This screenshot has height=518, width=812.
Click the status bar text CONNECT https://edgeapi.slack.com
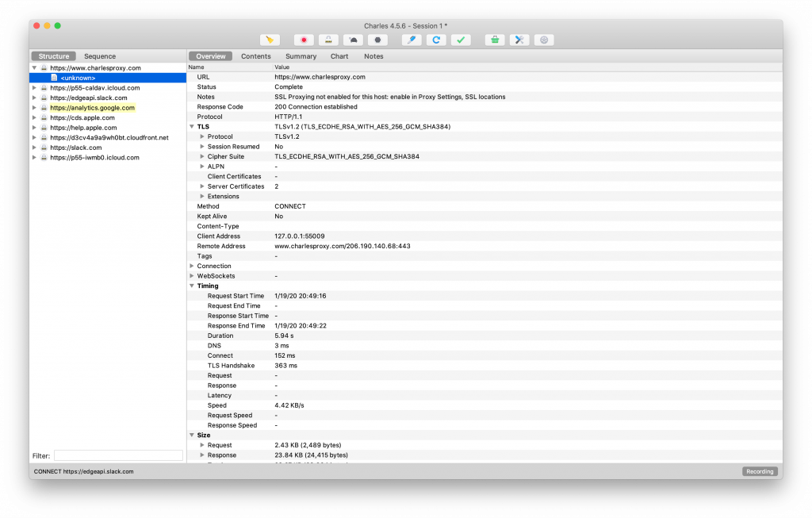coord(83,471)
